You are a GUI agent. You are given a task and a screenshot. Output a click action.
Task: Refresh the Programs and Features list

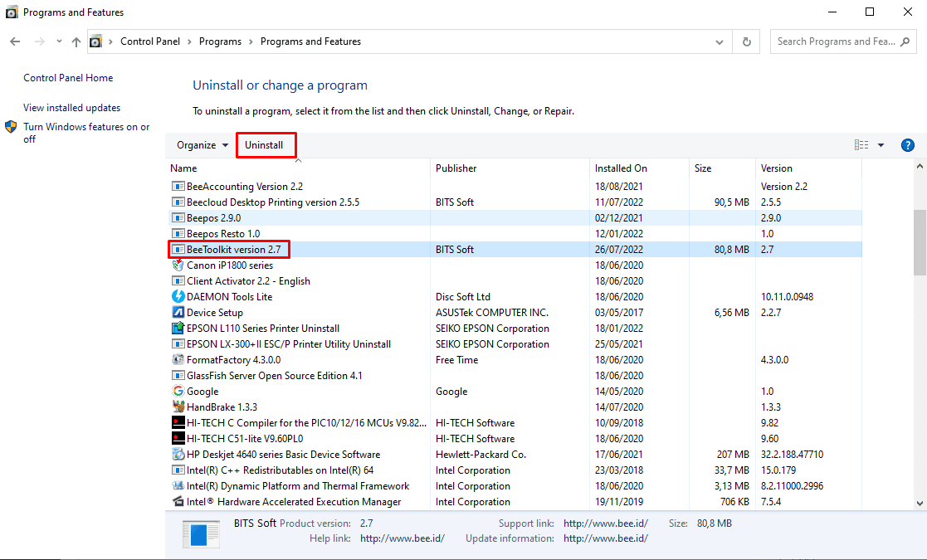[747, 42]
